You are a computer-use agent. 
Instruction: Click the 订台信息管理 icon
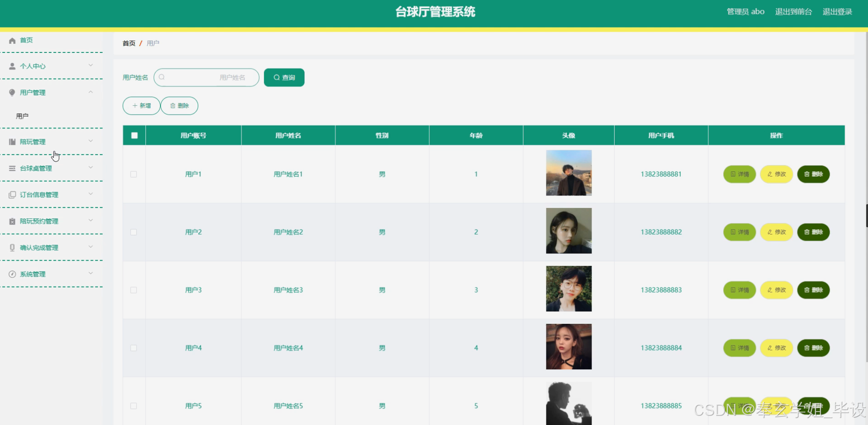pos(12,194)
